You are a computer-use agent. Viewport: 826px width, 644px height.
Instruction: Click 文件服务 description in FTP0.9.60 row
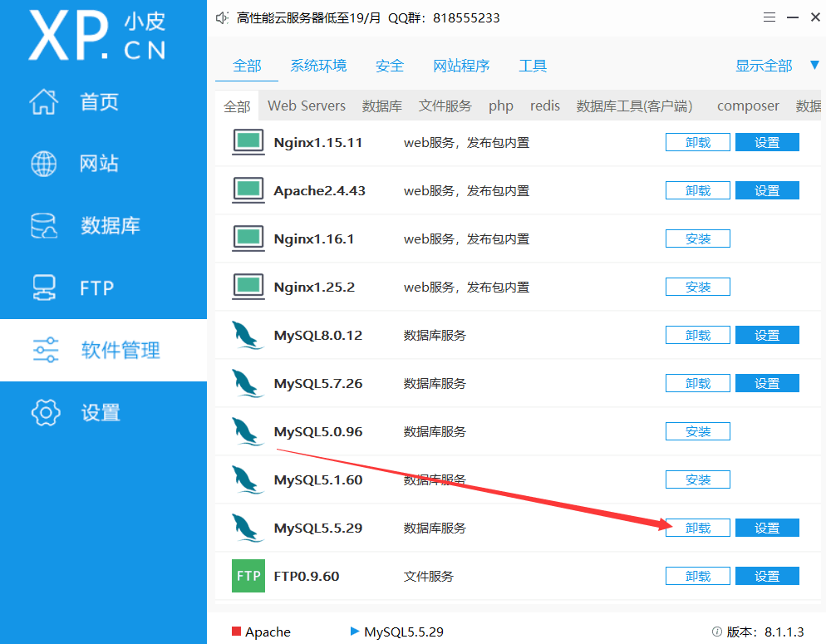pos(429,576)
